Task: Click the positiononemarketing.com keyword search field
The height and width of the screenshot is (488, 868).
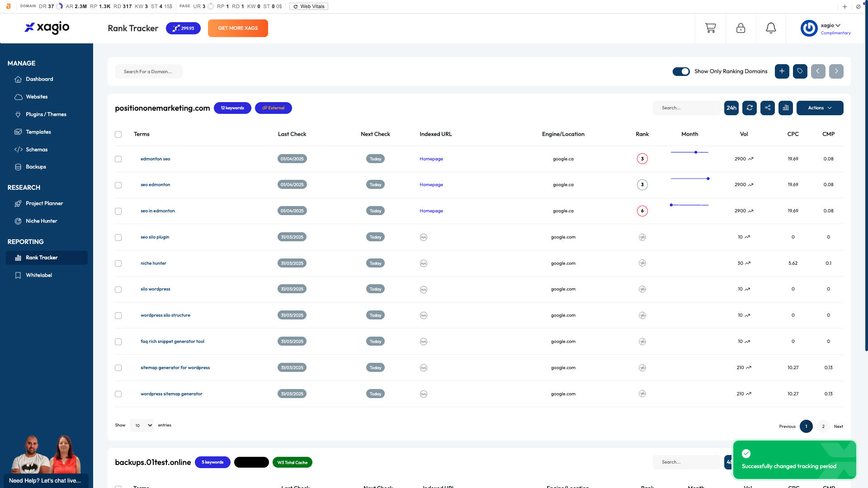Action: [x=686, y=108]
